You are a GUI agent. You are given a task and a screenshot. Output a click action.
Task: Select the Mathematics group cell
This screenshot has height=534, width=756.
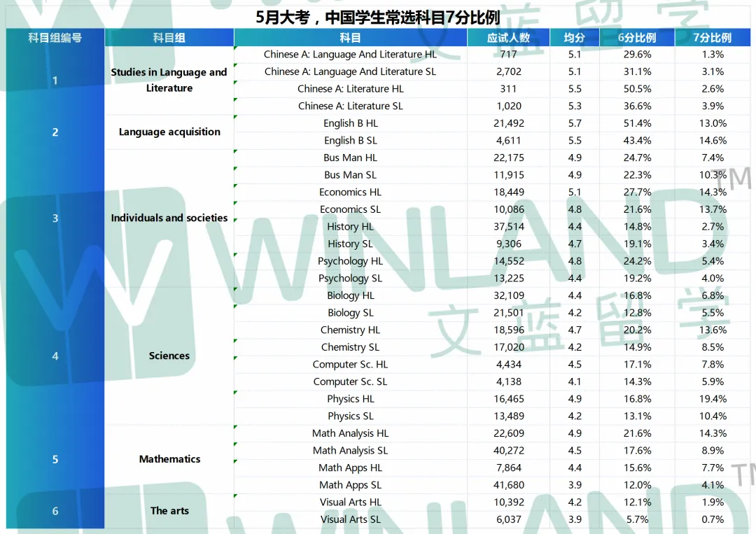pos(169,459)
